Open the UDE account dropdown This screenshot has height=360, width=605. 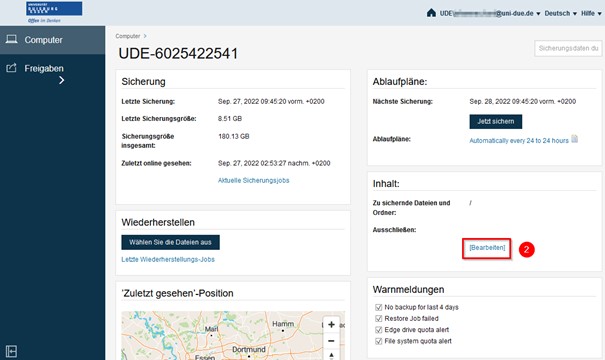point(490,14)
